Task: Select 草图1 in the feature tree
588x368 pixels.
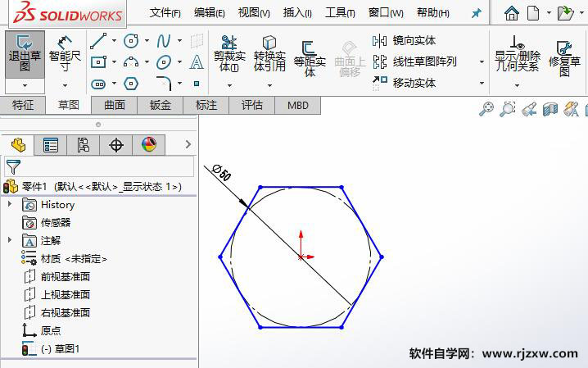Action: click(x=67, y=349)
